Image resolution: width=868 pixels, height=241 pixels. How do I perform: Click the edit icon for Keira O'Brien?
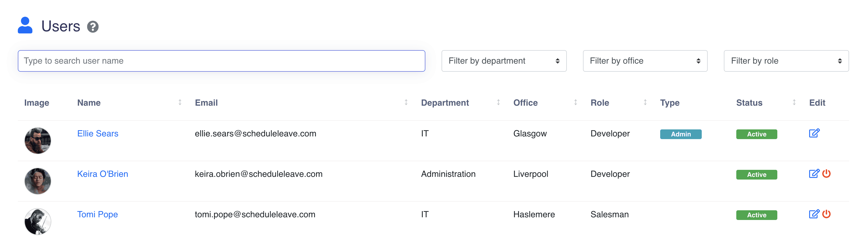pos(814,174)
